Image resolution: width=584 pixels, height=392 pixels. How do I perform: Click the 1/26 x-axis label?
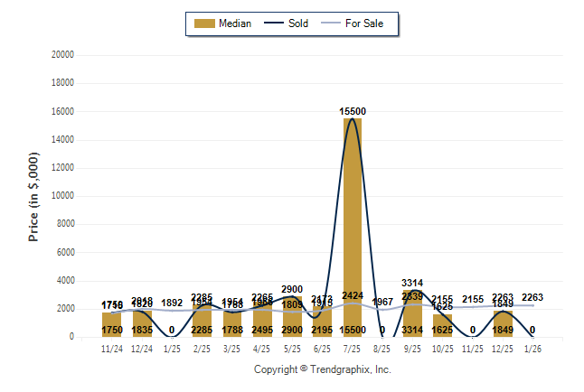click(x=532, y=348)
